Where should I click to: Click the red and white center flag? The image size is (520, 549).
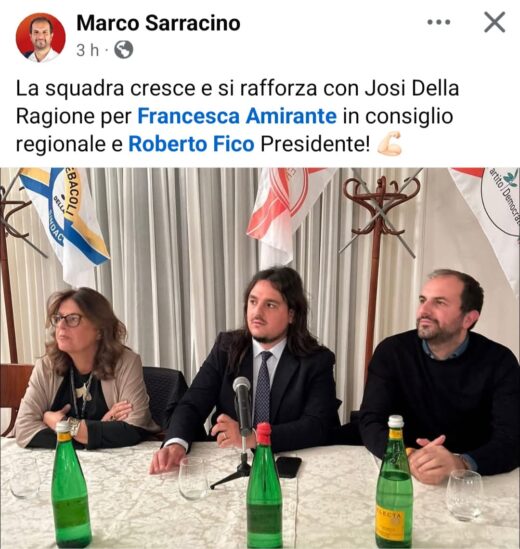[x=286, y=214]
